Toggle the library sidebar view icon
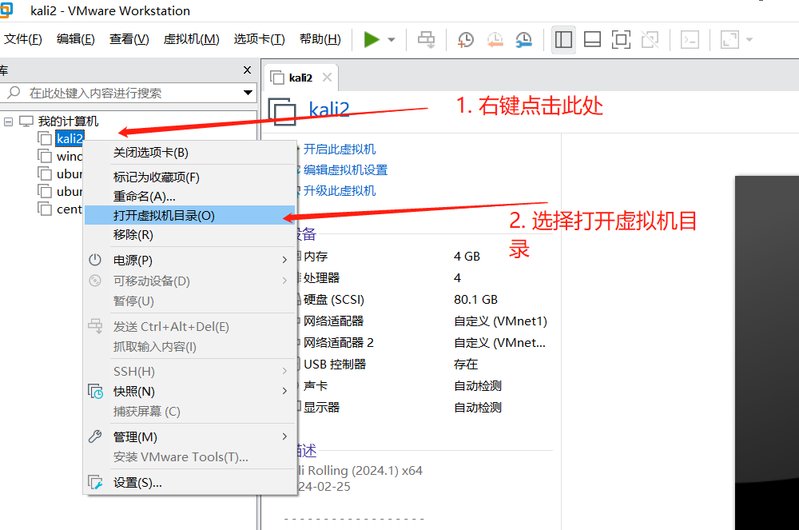 coord(563,39)
